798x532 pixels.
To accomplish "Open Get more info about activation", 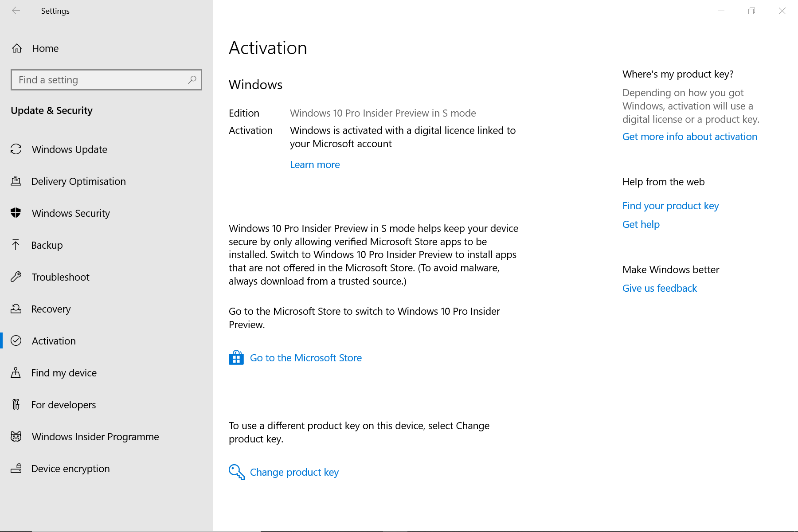I will (x=690, y=137).
